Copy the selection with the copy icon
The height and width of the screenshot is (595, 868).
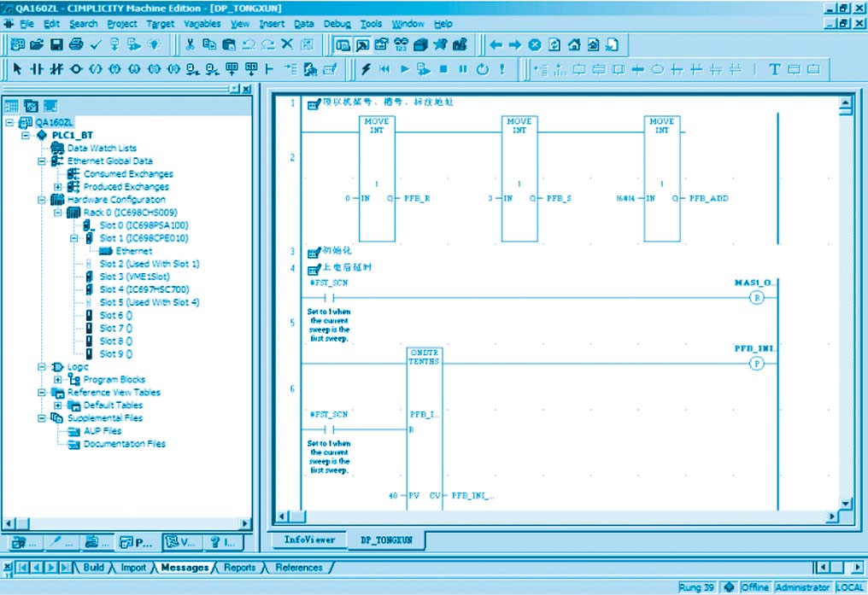point(209,44)
